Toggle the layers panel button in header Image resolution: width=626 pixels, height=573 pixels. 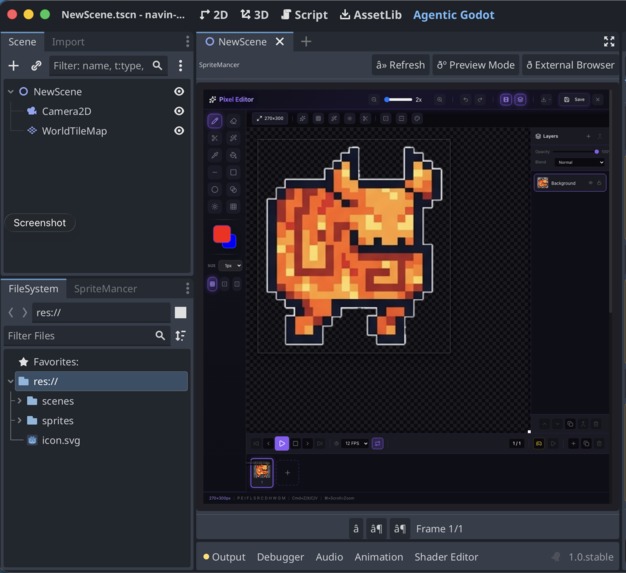[520, 99]
